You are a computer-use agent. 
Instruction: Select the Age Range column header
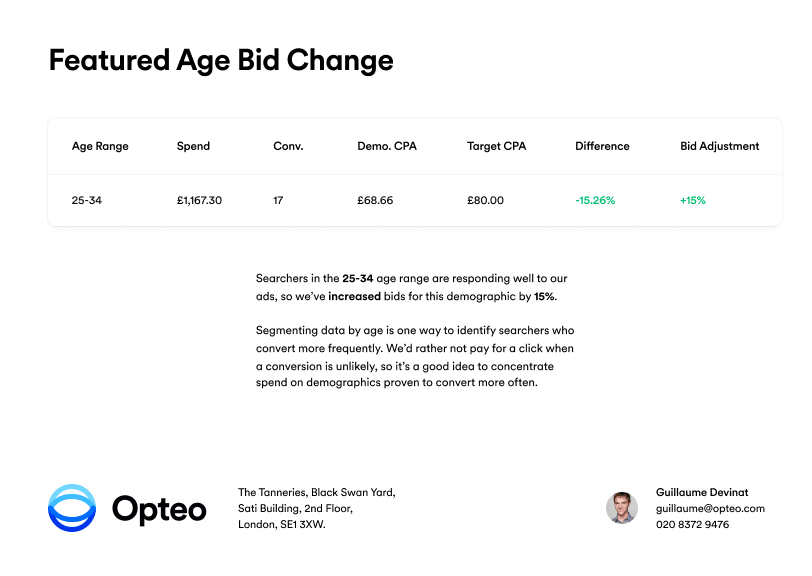click(100, 146)
